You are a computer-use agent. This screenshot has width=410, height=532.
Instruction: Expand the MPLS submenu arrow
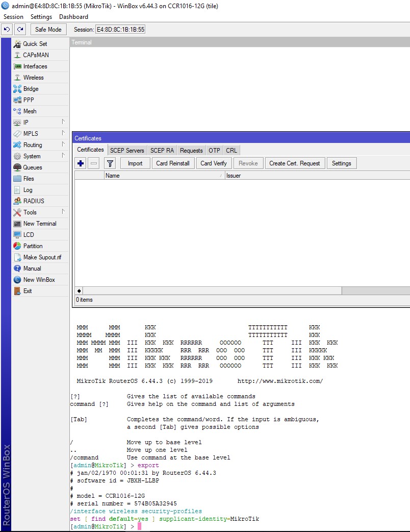click(63, 133)
